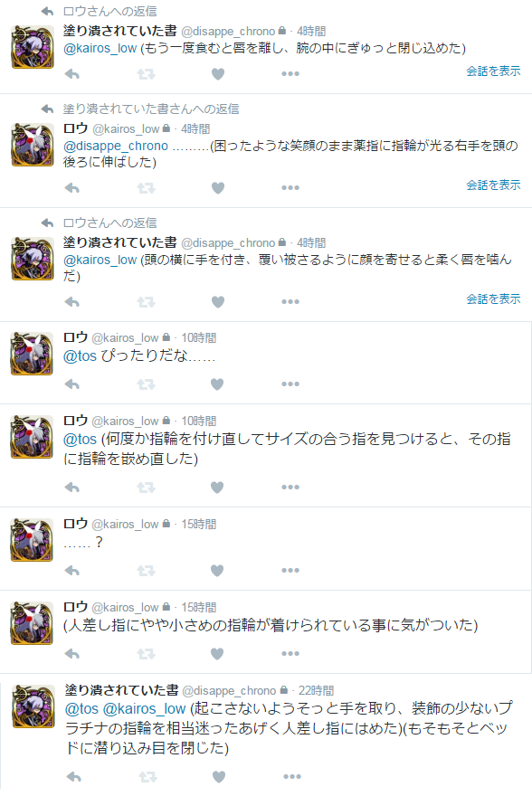The height and width of the screenshot is (796, 532).
Task: Like the last tweet about プラチナの指輪
Action: [219, 777]
